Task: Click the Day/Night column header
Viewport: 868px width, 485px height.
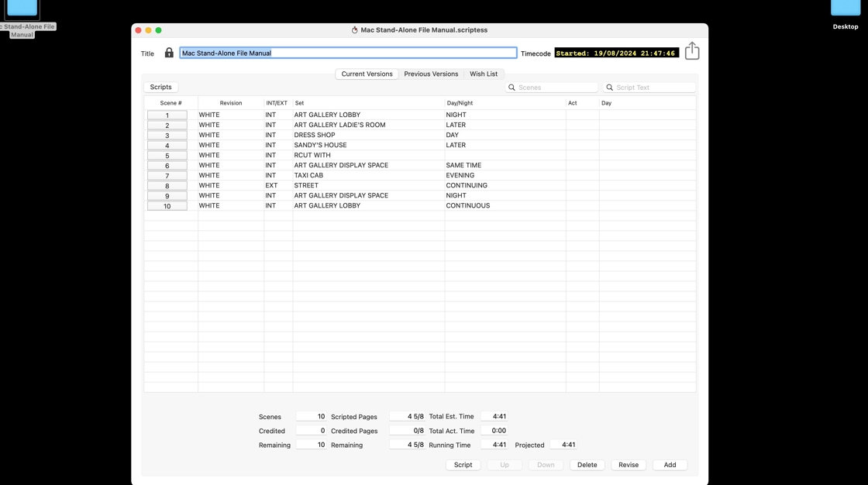Action: point(505,103)
